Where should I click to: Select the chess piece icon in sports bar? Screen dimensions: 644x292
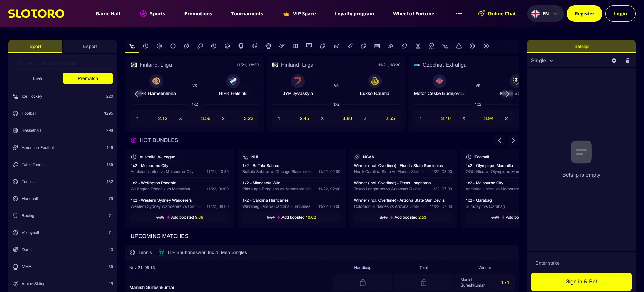(x=418, y=46)
